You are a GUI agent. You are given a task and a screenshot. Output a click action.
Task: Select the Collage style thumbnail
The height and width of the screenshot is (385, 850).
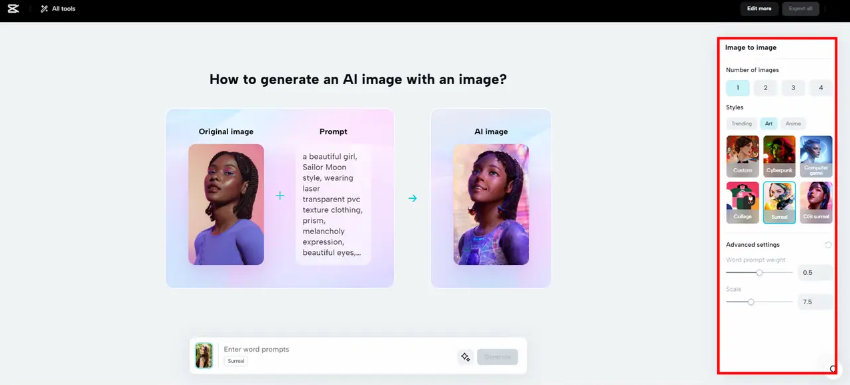tap(743, 202)
